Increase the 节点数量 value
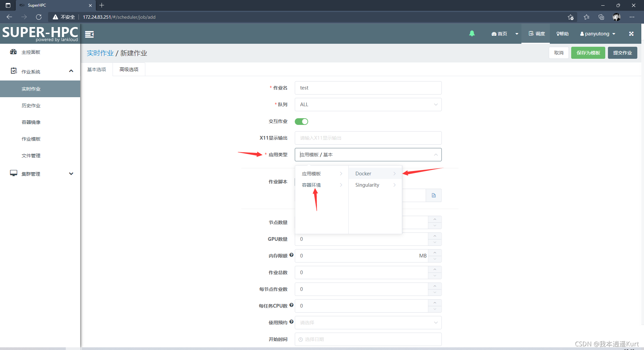Screen dimensions: 644x350 (x=435, y=219)
